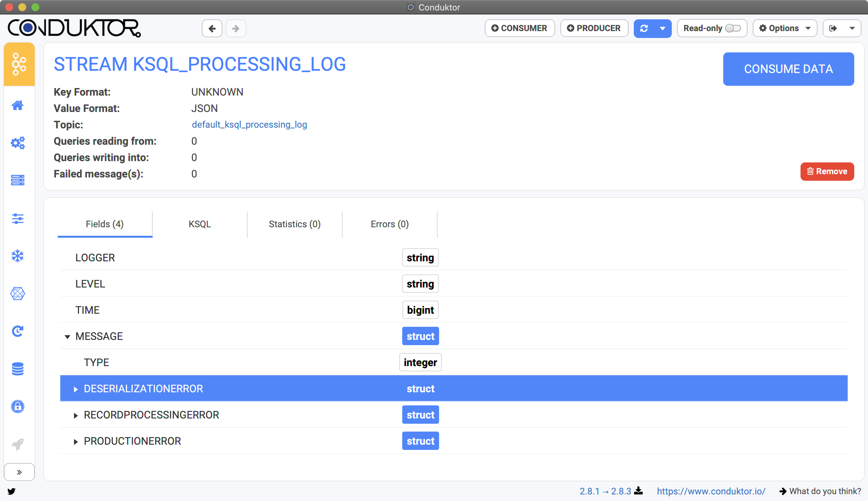Click the STREAM KSQL_PROCESSING_LOG title
The image size is (868, 501).
click(199, 64)
